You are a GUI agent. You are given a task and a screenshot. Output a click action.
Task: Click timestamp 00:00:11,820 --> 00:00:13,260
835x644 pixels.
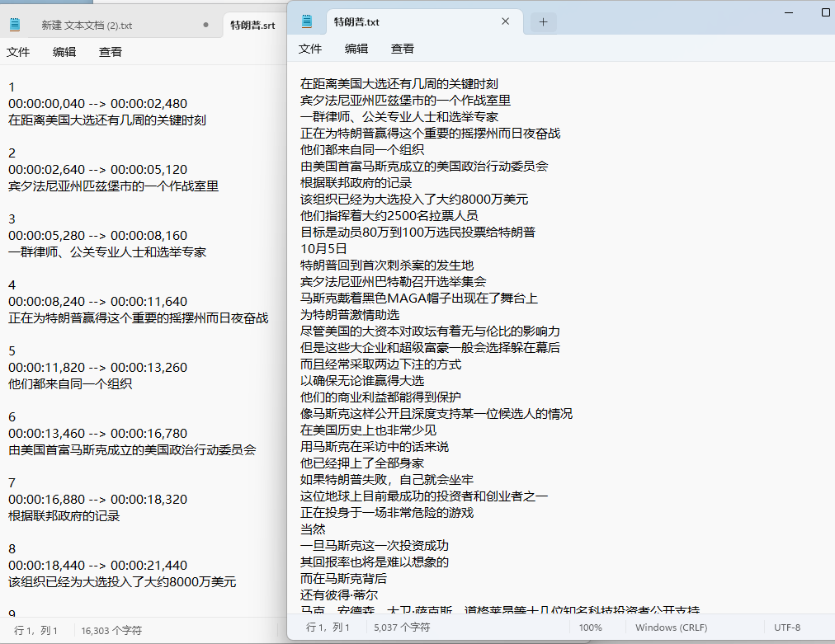click(98, 368)
